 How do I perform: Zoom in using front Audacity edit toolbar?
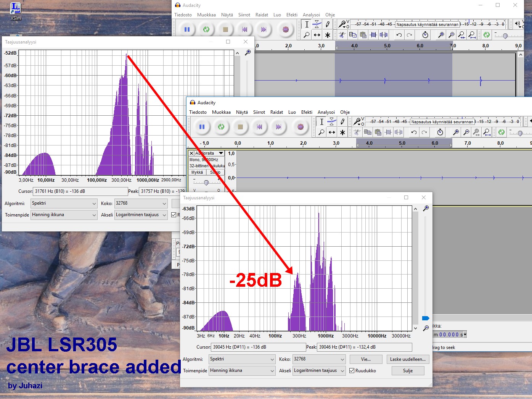click(456, 132)
